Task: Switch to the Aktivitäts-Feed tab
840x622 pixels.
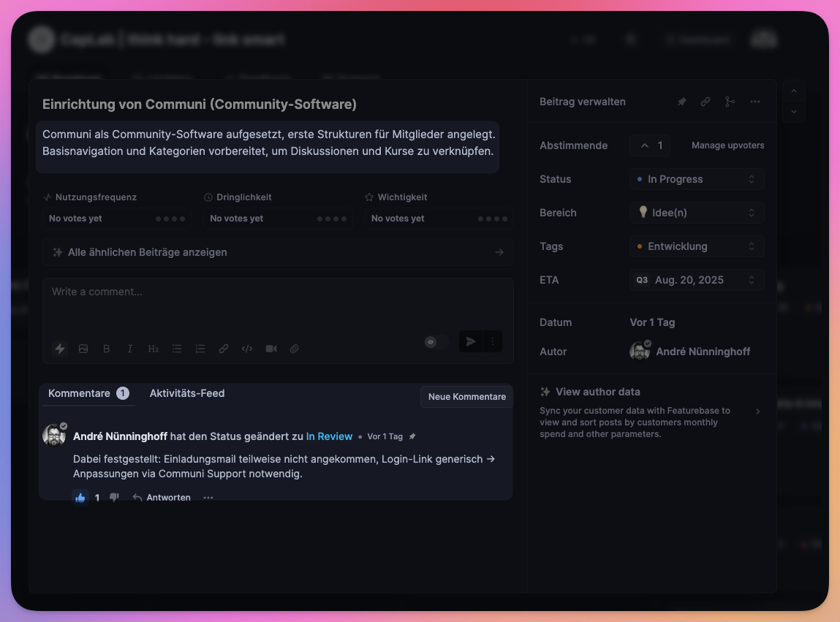Action: coord(187,393)
